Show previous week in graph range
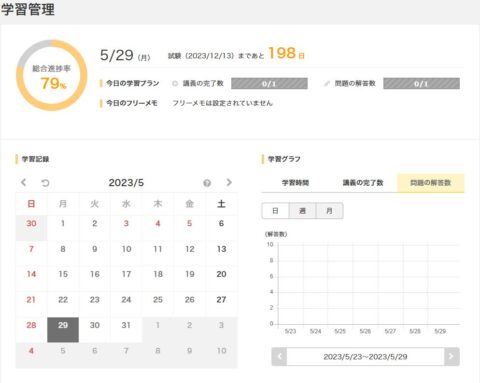 coord(279,356)
